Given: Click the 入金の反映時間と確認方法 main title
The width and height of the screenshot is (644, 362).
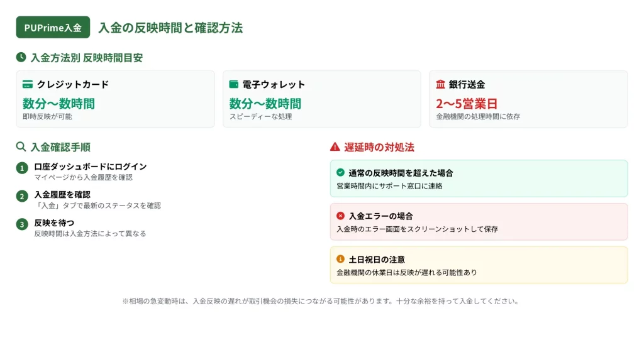Looking at the screenshot, I should click(x=170, y=28).
